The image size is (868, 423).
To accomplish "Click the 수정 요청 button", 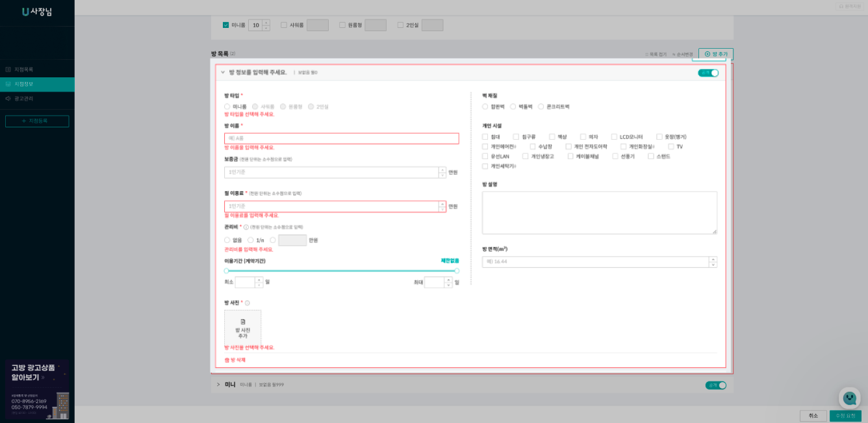I will pyautogui.click(x=845, y=416).
